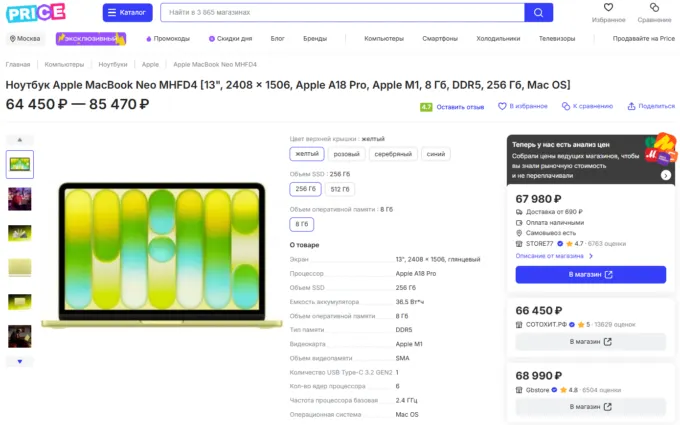Viewport: 680px width, 425px height.
Task: Open the Price site logo
Action: pos(36,13)
